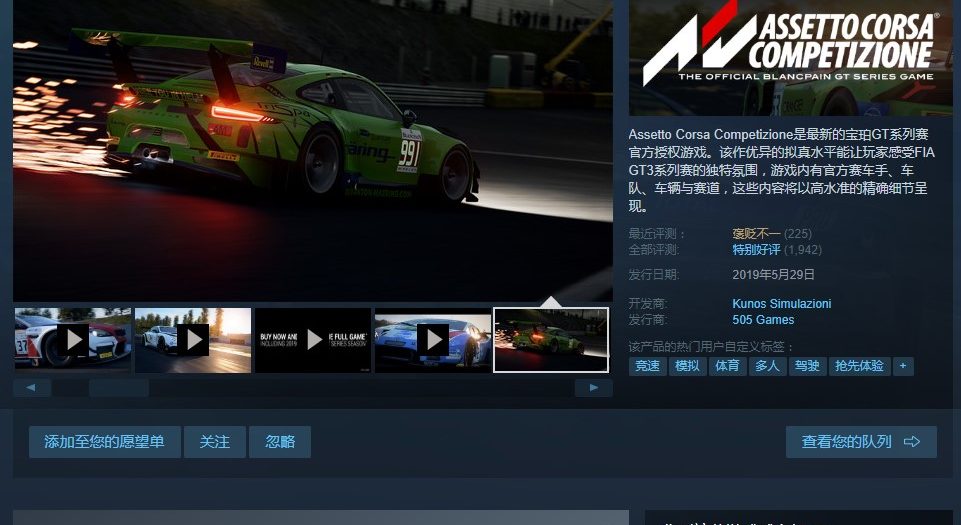Click release date 2019年5月29日 text
961x525 pixels.
click(x=773, y=274)
